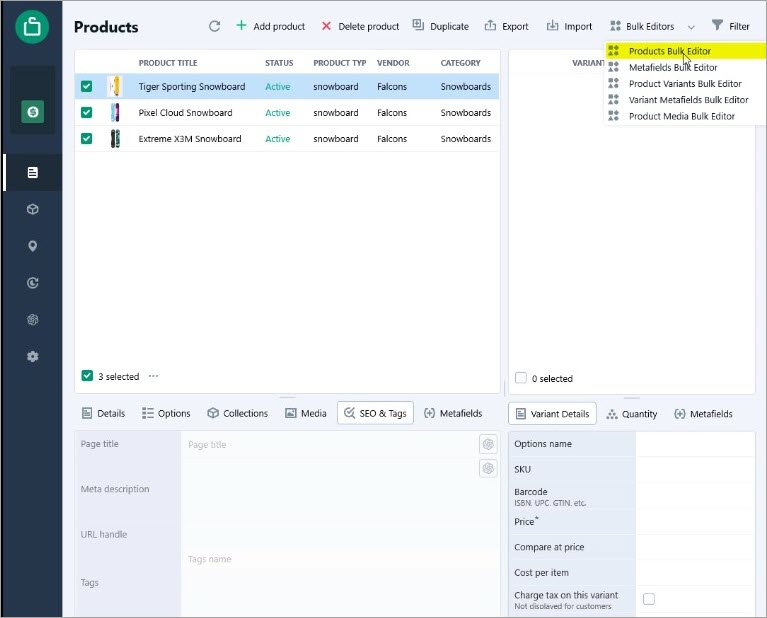Uncheck Pixel Cloud Snowboard checkbox
The image size is (767, 618).
87,113
